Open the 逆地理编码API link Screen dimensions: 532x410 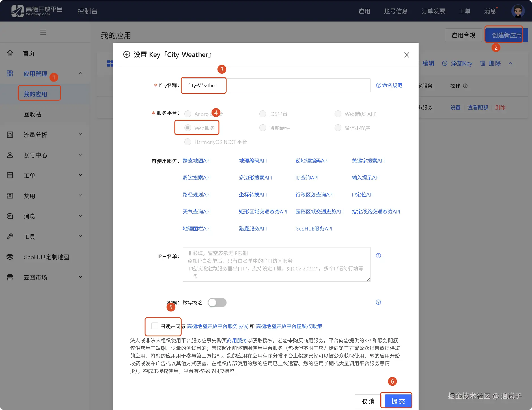tap(312, 161)
